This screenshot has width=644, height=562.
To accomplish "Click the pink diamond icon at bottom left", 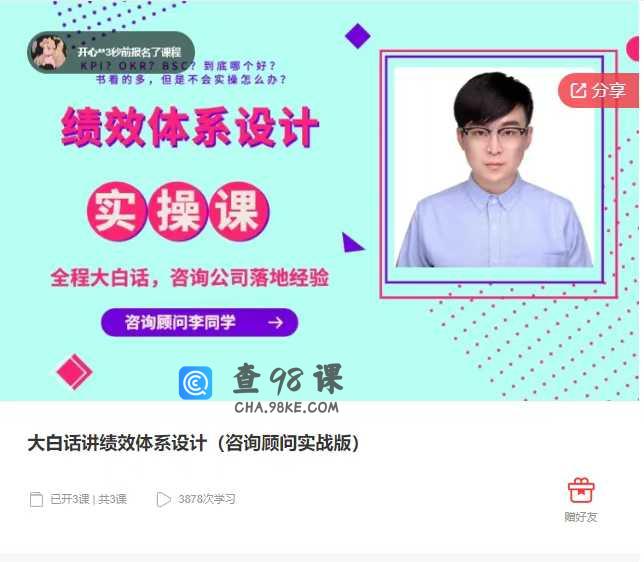I will [x=74, y=372].
